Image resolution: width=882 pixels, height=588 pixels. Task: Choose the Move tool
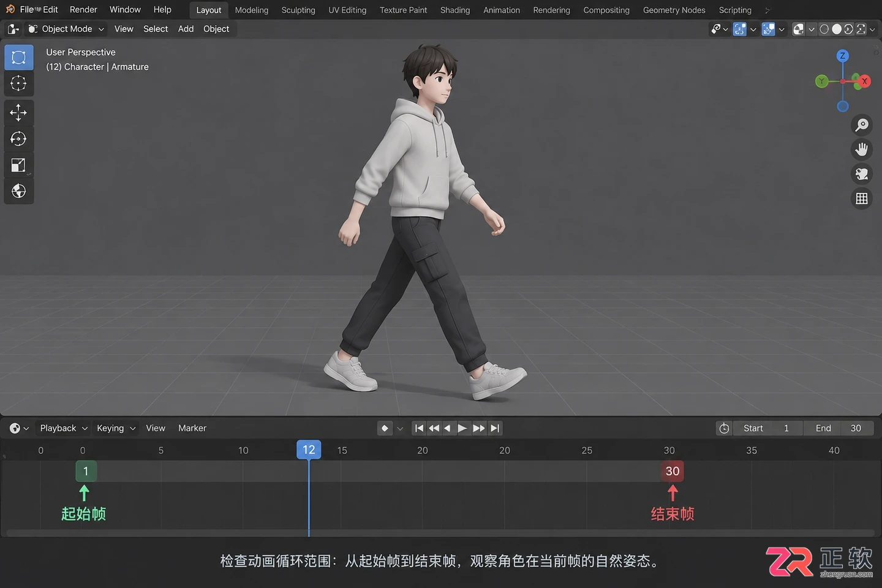[19, 113]
